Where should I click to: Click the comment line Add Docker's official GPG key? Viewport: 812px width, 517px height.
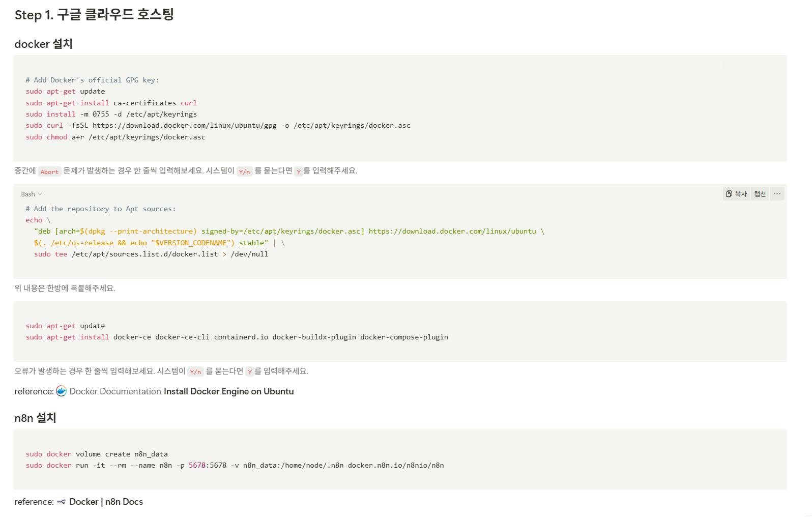(92, 80)
